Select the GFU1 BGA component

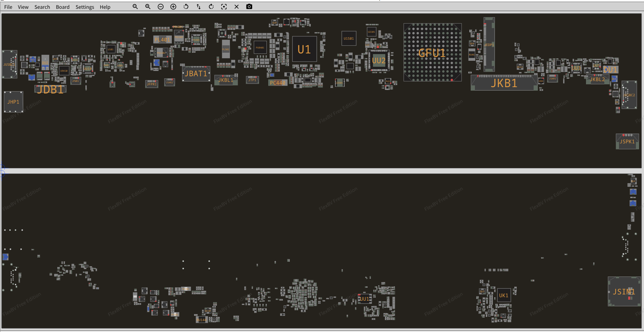coord(432,53)
